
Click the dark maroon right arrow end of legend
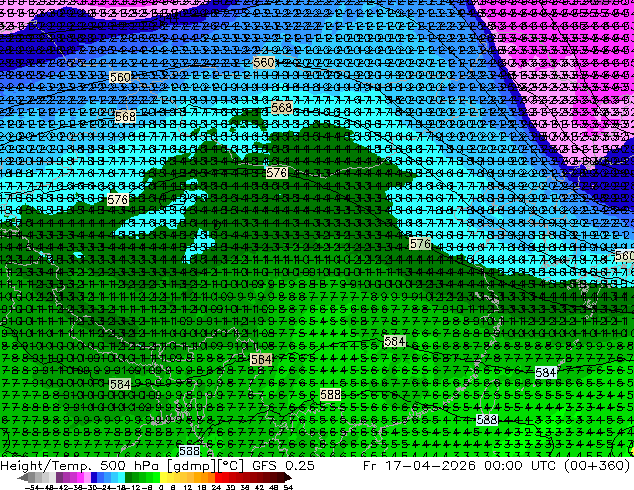(x=287, y=477)
